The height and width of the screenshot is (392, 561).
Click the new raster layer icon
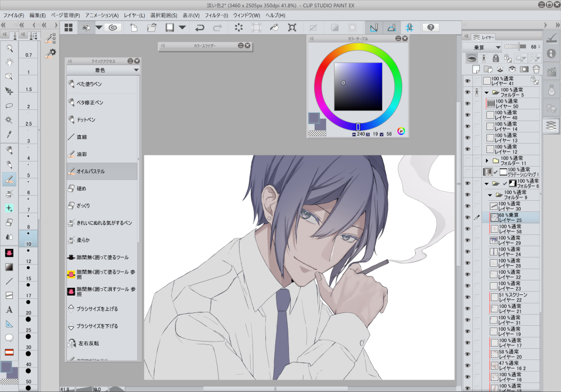476,69
